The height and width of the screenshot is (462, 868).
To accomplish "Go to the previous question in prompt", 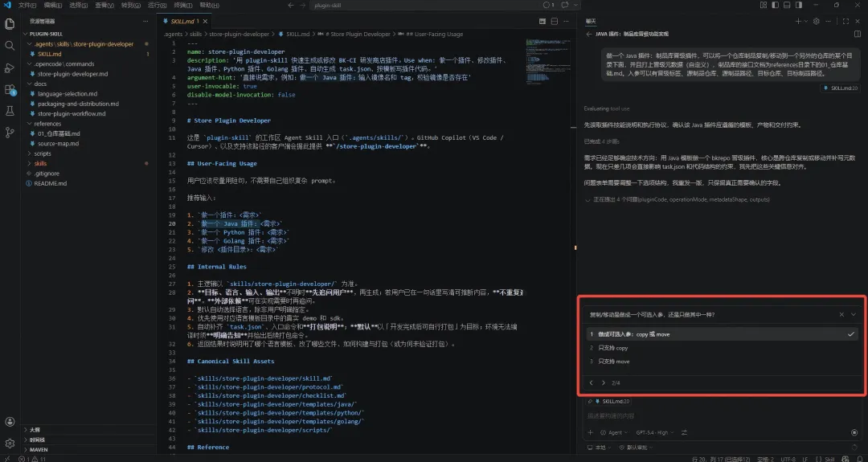I will click(x=592, y=383).
